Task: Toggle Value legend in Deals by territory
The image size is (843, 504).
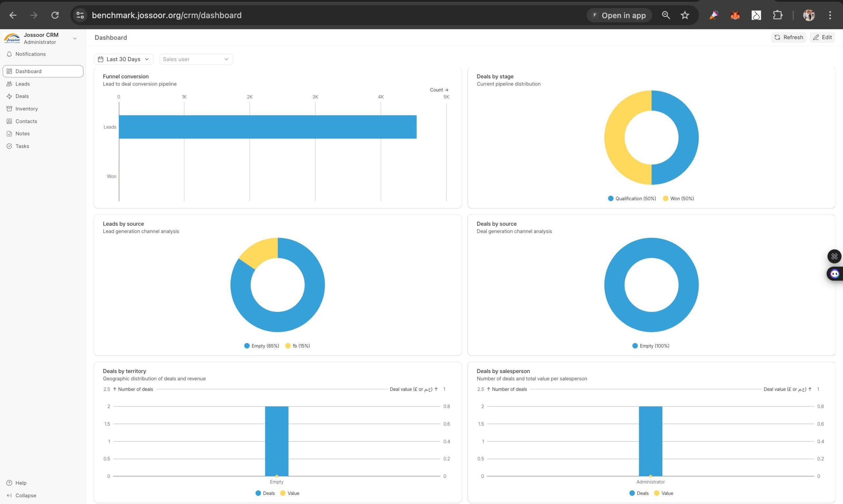Action: (289, 493)
